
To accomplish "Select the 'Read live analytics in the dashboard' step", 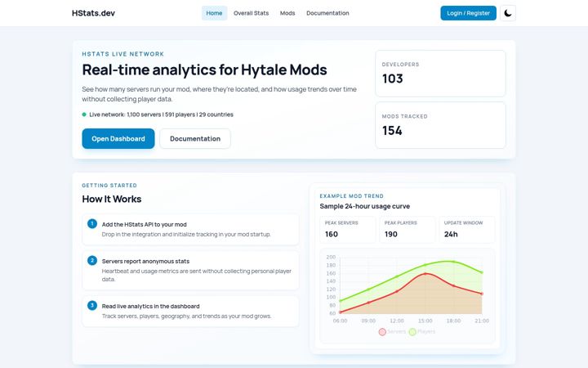I will coord(190,311).
